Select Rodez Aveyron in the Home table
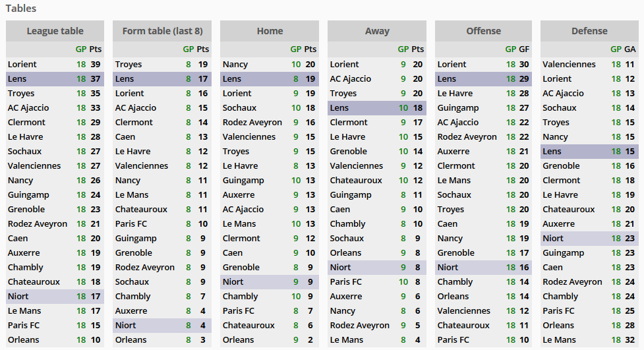The image size is (644, 350). coord(252,122)
